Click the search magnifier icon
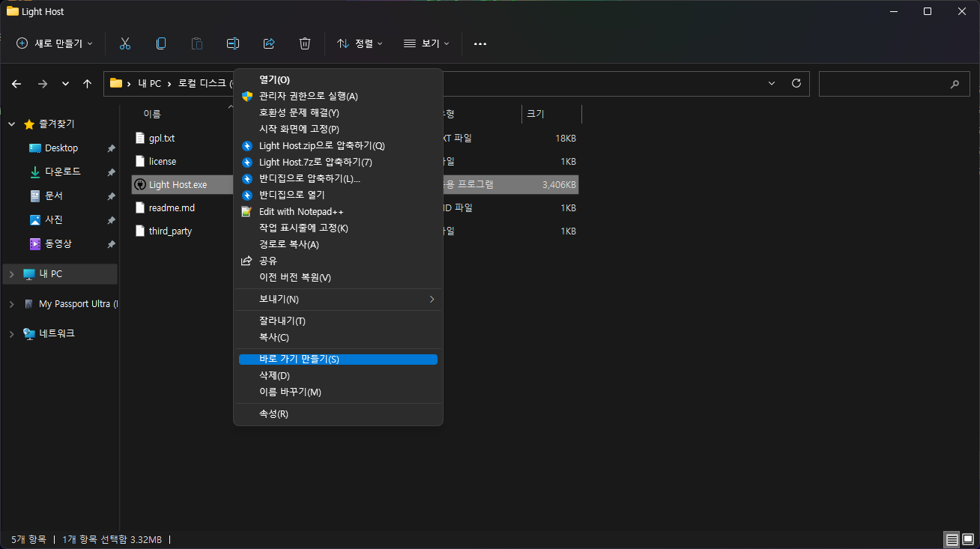 point(955,84)
